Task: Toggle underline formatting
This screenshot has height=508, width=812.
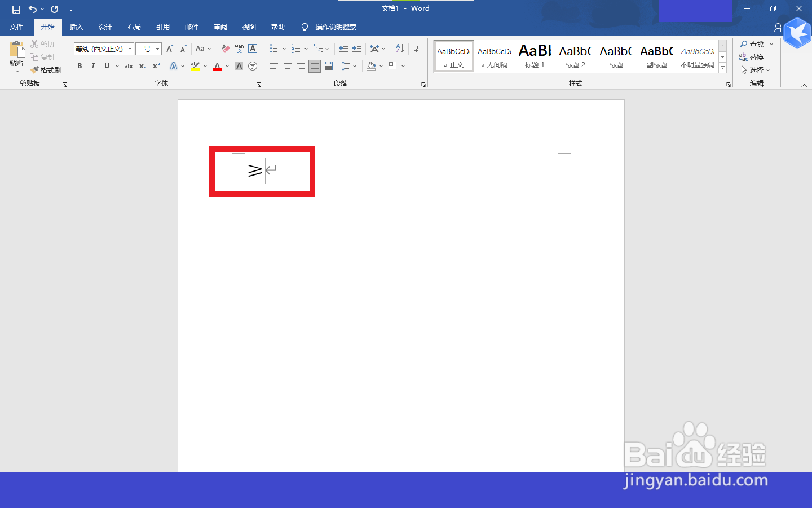Action: pos(107,67)
